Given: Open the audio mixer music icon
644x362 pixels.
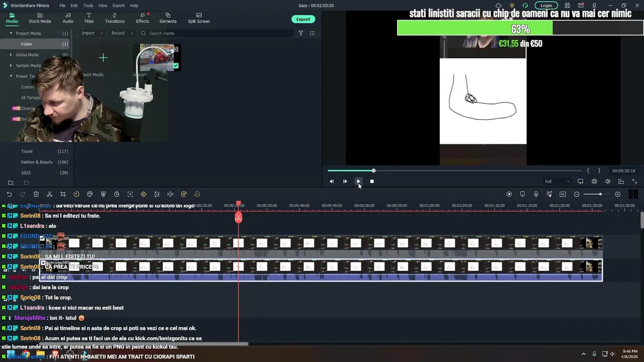Looking at the screenshot, I should coord(549,194).
